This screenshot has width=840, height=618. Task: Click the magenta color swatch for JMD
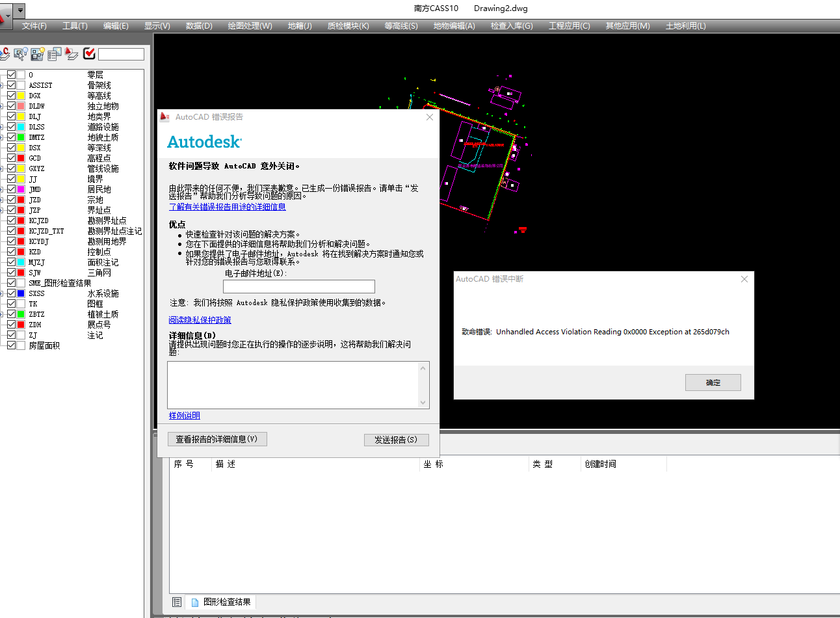[x=21, y=189]
